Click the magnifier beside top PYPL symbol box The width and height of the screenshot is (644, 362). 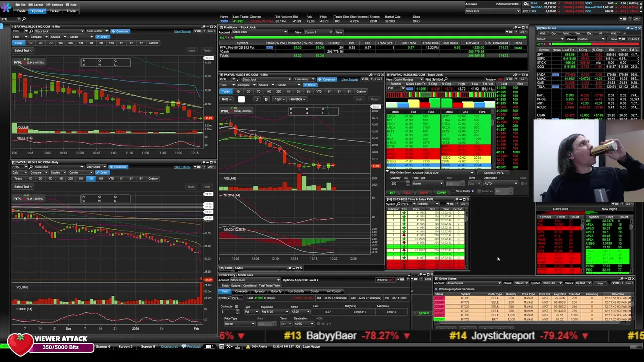click(x=24, y=19)
